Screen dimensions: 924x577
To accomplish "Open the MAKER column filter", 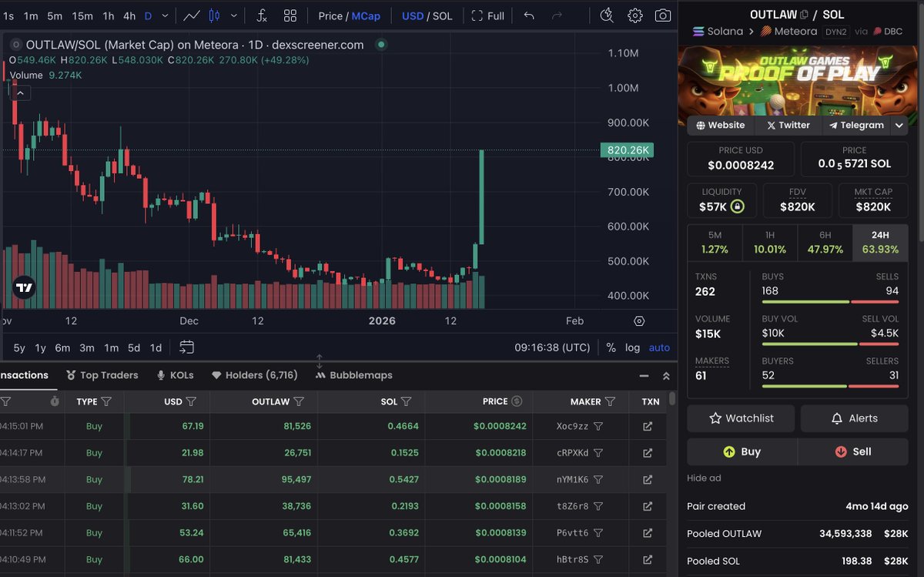I will tap(610, 401).
